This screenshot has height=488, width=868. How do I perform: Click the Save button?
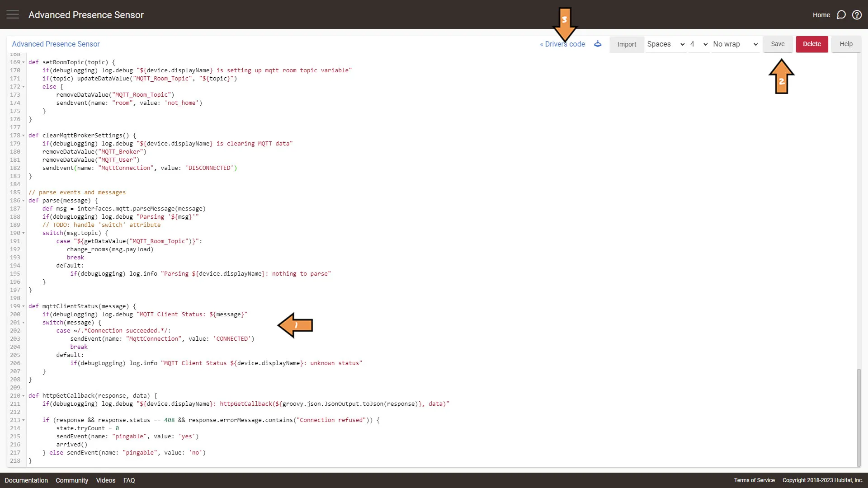point(778,43)
